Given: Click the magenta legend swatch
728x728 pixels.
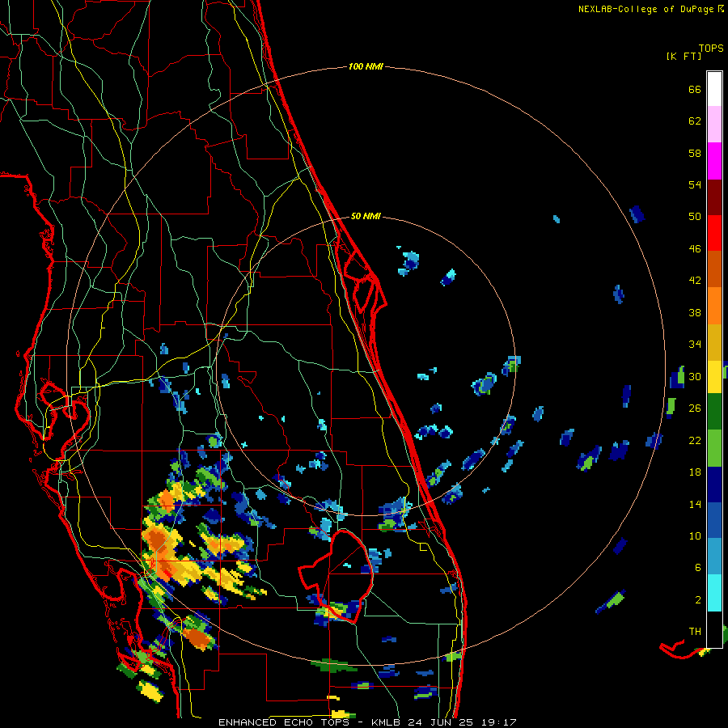Looking at the screenshot, I should pos(714,161).
